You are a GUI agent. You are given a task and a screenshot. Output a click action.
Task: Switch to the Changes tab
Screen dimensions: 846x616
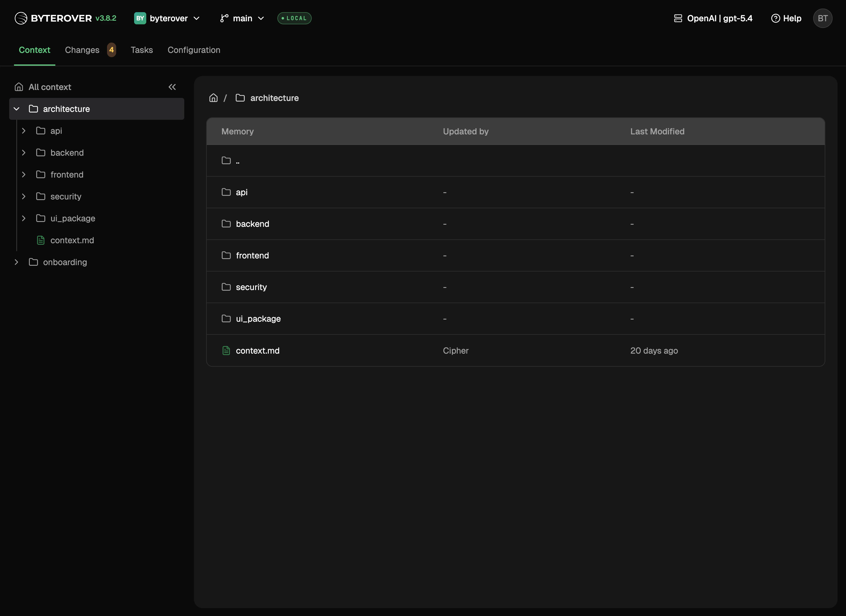pyautogui.click(x=82, y=50)
